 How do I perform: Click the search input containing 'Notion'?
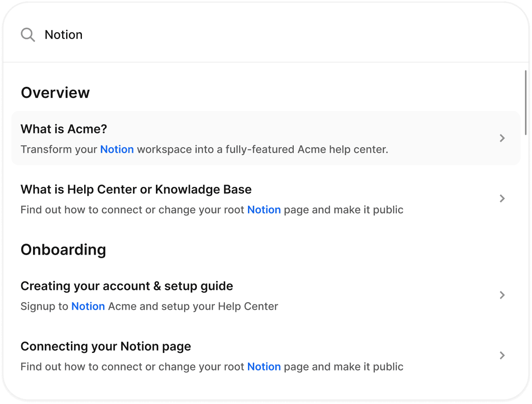click(176, 34)
